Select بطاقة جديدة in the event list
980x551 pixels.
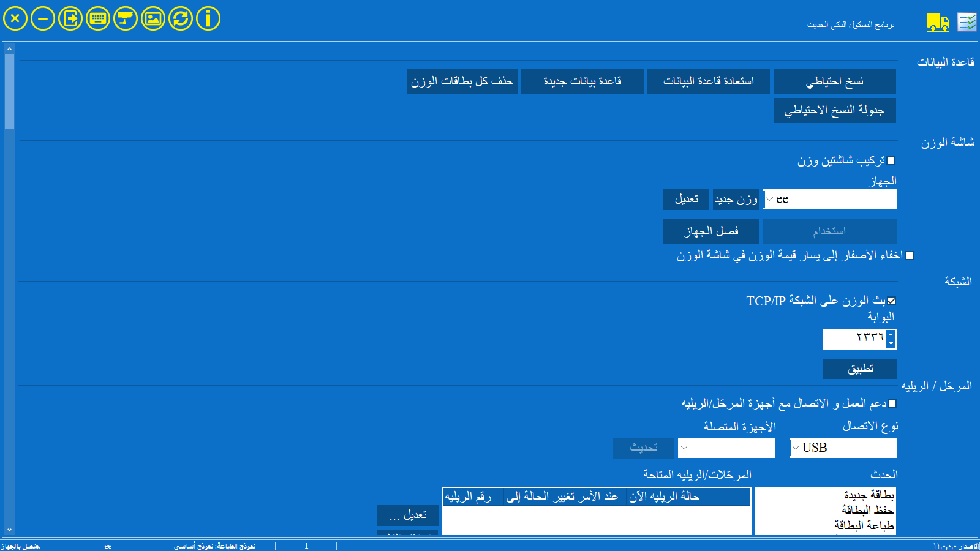869,495
